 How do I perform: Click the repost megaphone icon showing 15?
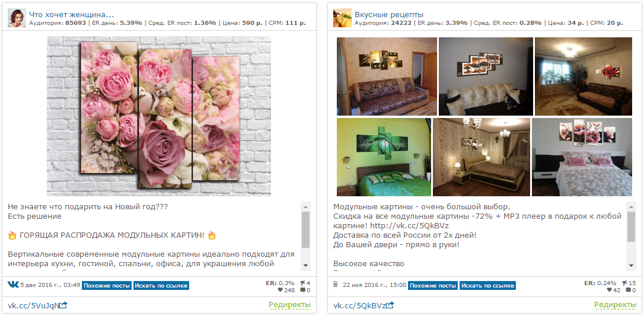(x=624, y=283)
